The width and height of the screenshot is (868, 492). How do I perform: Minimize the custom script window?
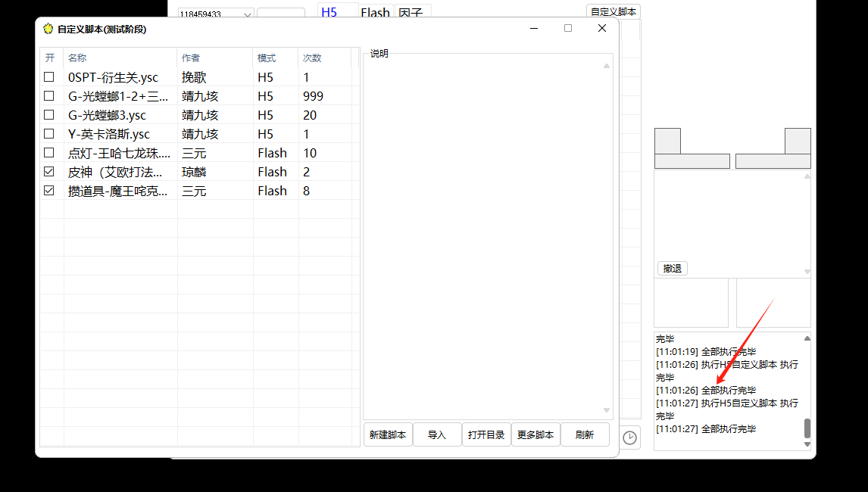point(534,29)
